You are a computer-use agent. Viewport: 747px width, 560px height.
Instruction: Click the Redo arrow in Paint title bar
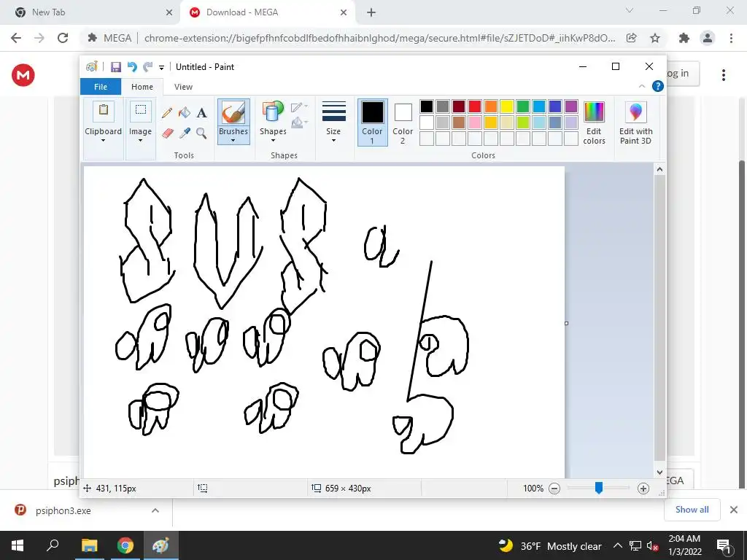[x=148, y=67]
